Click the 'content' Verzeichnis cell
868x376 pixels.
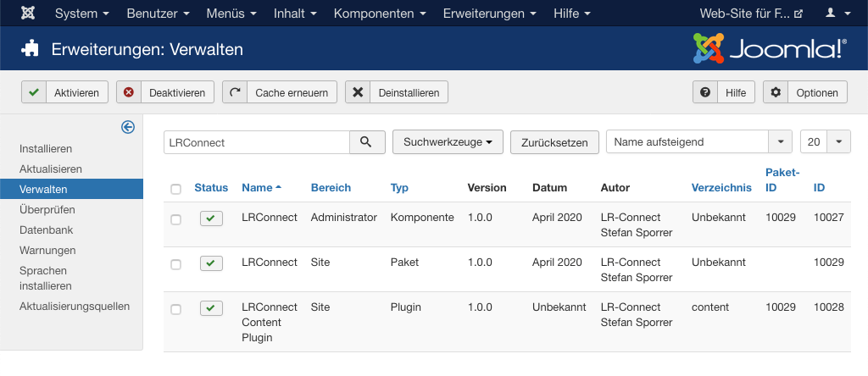click(710, 307)
